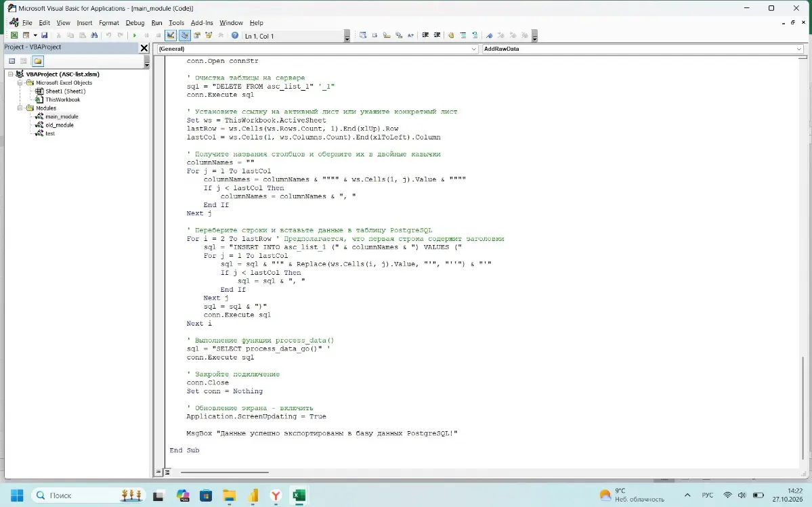Click the Copy icon in the toolbar

click(70, 35)
